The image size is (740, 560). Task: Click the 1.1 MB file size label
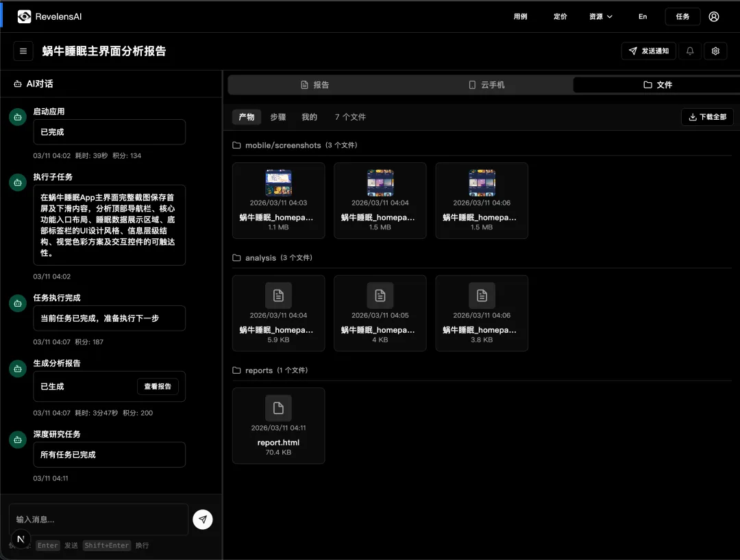click(278, 227)
